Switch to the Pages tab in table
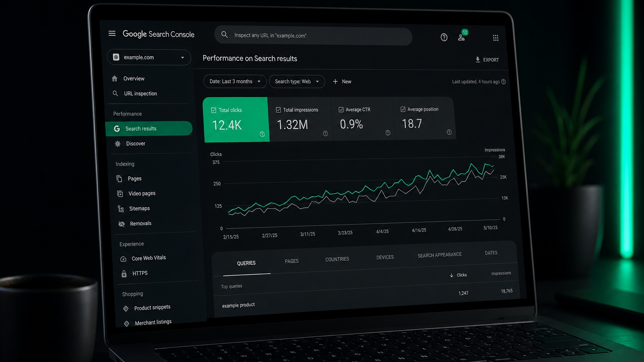This screenshot has width=644, height=362. point(292,261)
